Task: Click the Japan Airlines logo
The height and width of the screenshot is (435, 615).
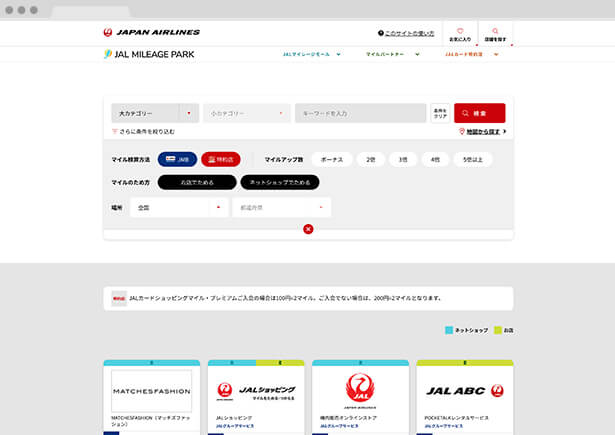Action: click(151, 32)
